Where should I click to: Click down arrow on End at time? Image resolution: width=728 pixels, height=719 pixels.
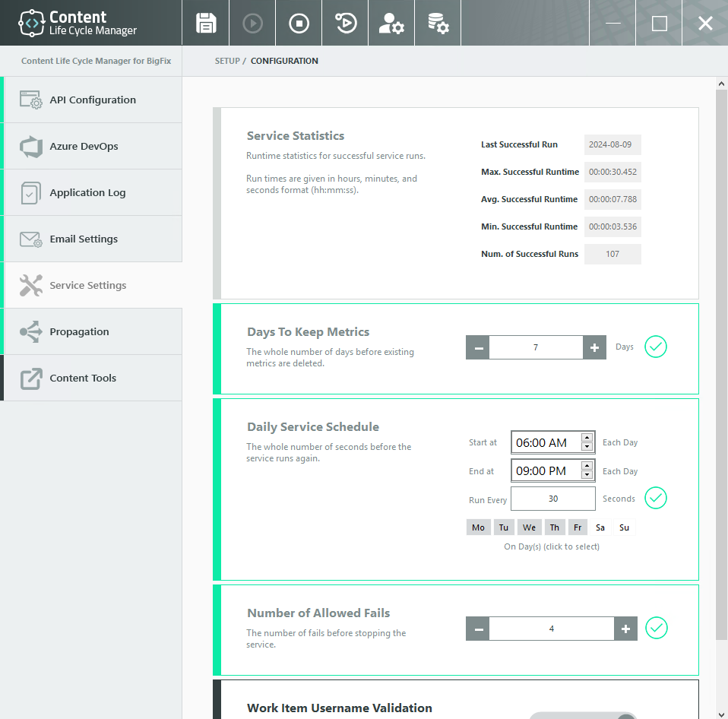click(587, 475)
